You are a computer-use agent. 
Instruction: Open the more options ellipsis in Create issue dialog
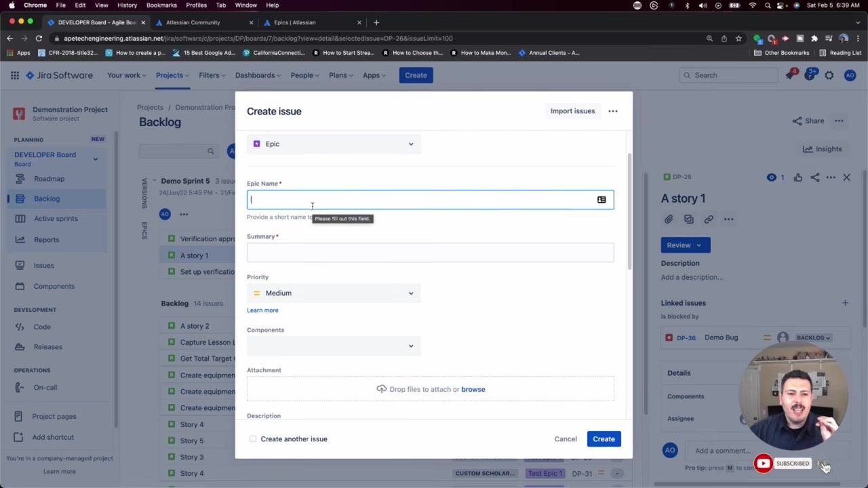(613, 111)
